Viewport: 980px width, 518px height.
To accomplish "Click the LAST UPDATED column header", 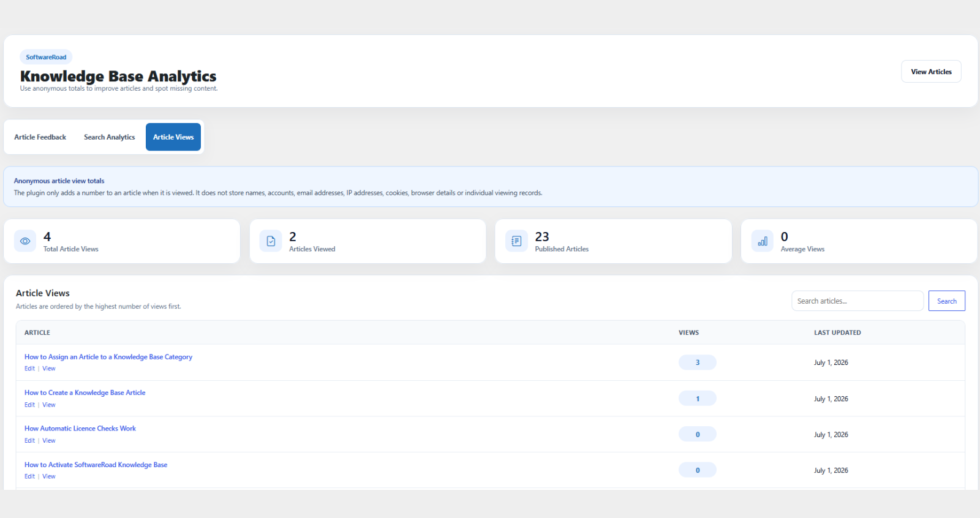I will [x=837, y=332].
